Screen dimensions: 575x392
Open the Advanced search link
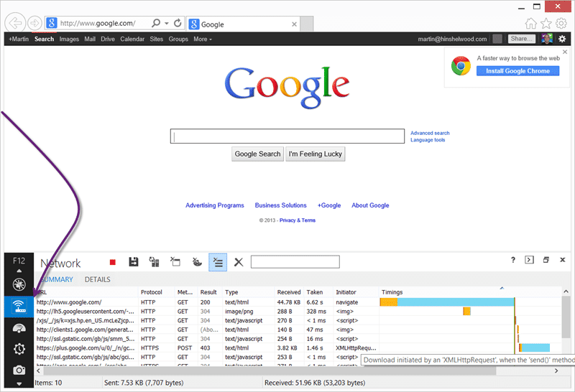click(430, 133)
